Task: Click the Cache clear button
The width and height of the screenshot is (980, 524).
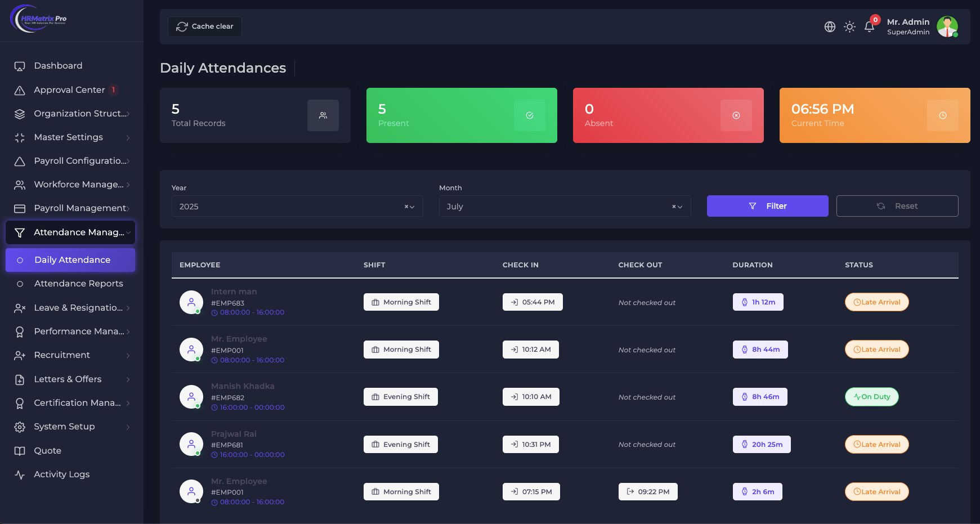Action: (205, 26)
